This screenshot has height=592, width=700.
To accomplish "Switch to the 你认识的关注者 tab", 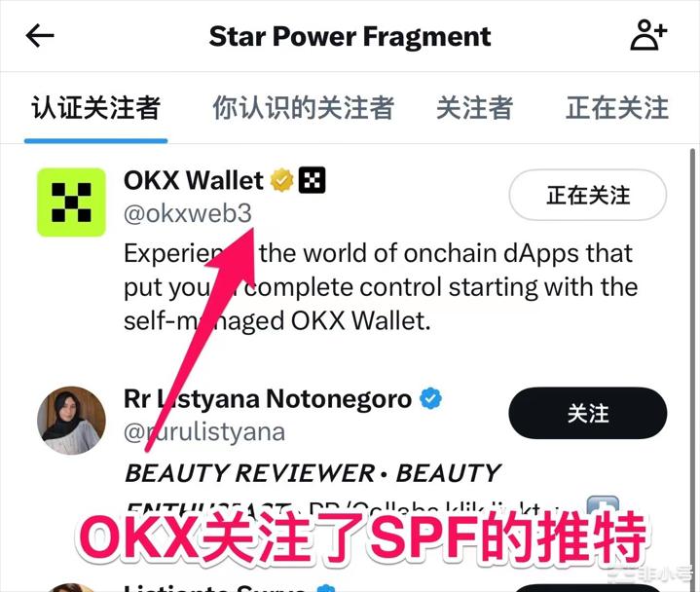I will click(x=303, y=108).
